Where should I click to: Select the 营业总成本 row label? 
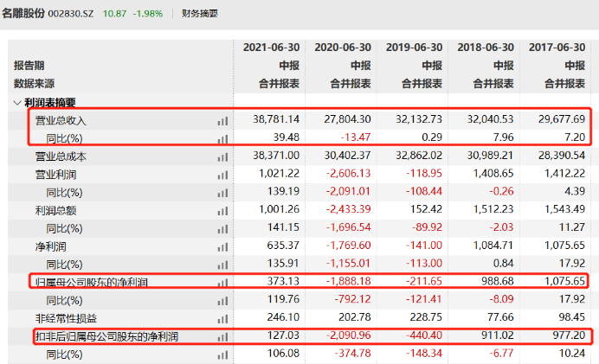click(x=61, y=156)
